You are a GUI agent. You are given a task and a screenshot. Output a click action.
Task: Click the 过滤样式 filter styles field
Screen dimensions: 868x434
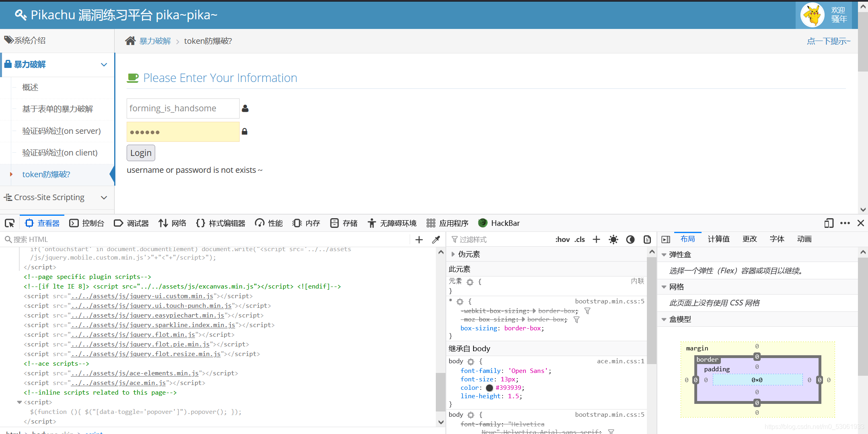pyautogui.click(x=499, y=240)
